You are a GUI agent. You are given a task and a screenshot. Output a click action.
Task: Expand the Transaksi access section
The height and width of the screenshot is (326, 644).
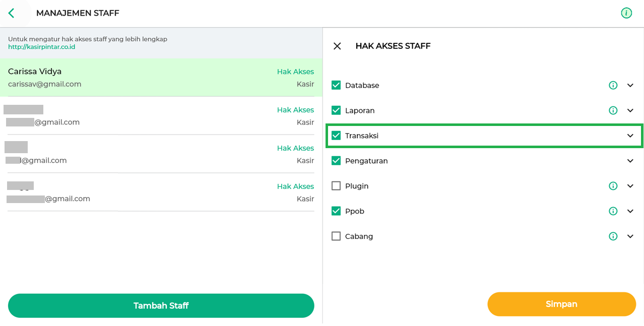point(630,136)
